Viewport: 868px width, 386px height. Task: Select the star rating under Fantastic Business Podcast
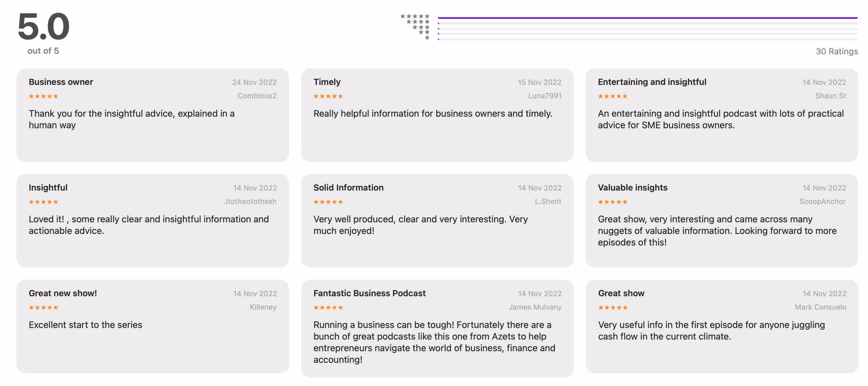(328, 307)
